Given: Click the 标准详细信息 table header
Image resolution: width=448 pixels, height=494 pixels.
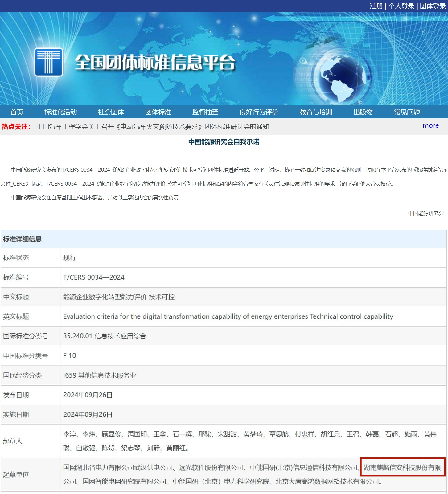Looking at the screenshot, I should (22, 239).
